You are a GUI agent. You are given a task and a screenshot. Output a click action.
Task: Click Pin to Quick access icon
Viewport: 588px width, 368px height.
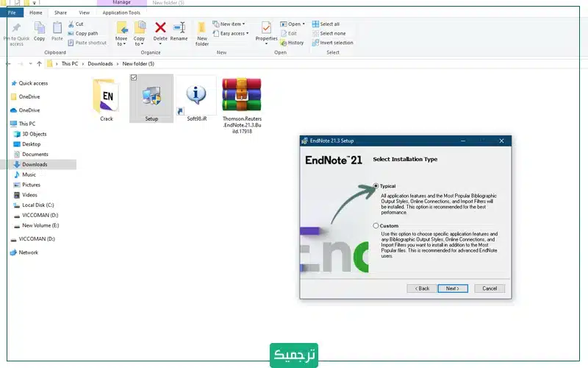(16, 28)
